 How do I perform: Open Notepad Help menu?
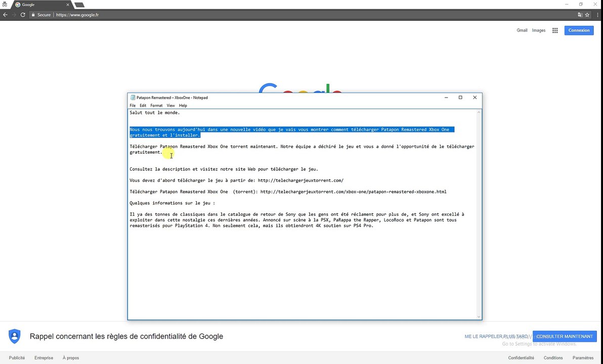[183, 105]
